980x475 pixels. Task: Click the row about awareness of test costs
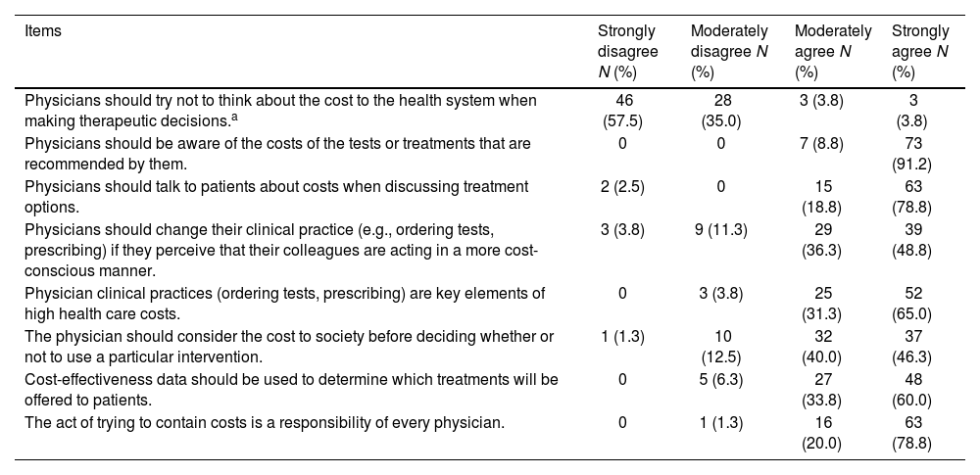[277, 152]
